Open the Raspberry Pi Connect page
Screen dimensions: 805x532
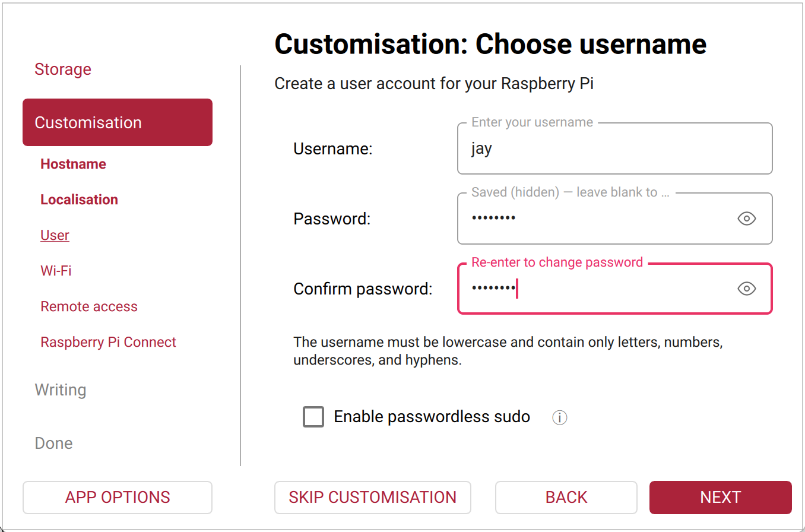coord(108,342)
